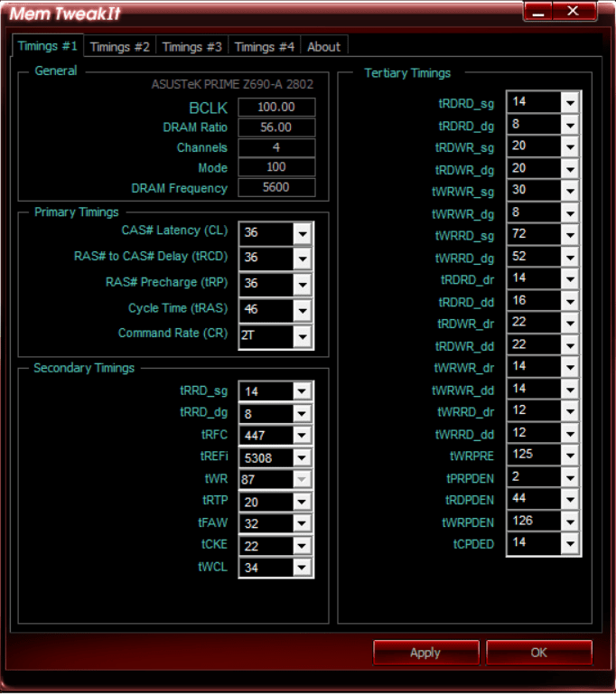Click the Channels value field

tap(276, 147)
